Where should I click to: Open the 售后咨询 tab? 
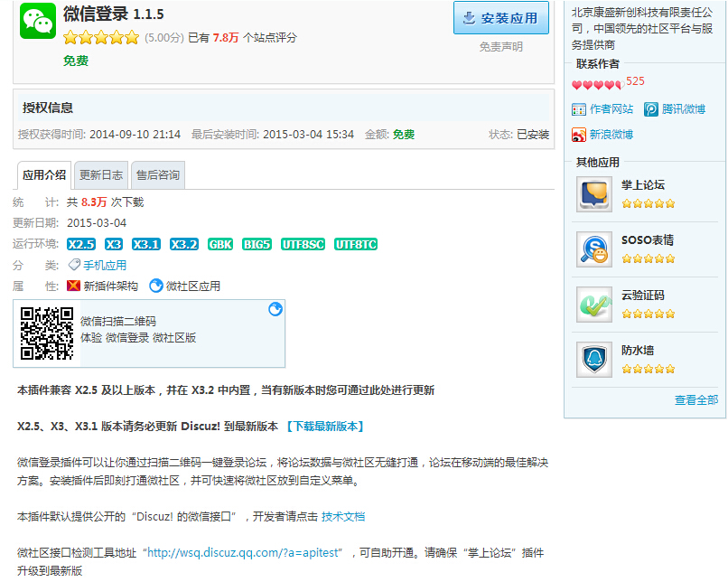[x=158, y=175]
